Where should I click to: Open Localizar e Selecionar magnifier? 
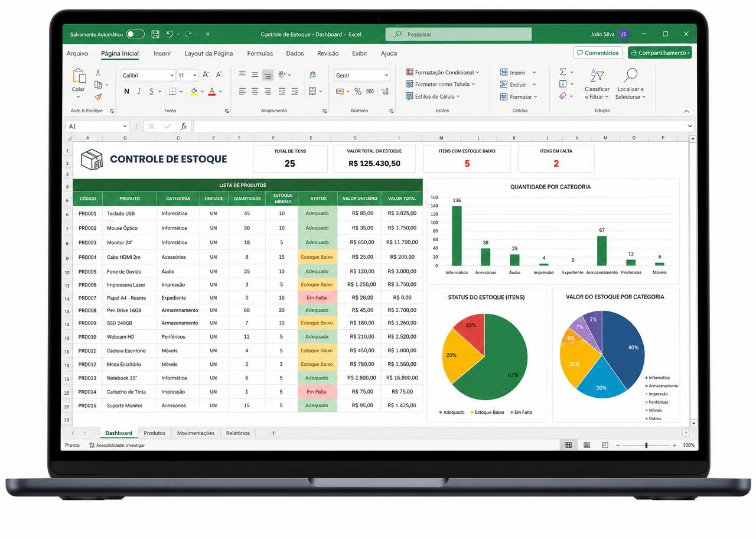tap(631, 85)
